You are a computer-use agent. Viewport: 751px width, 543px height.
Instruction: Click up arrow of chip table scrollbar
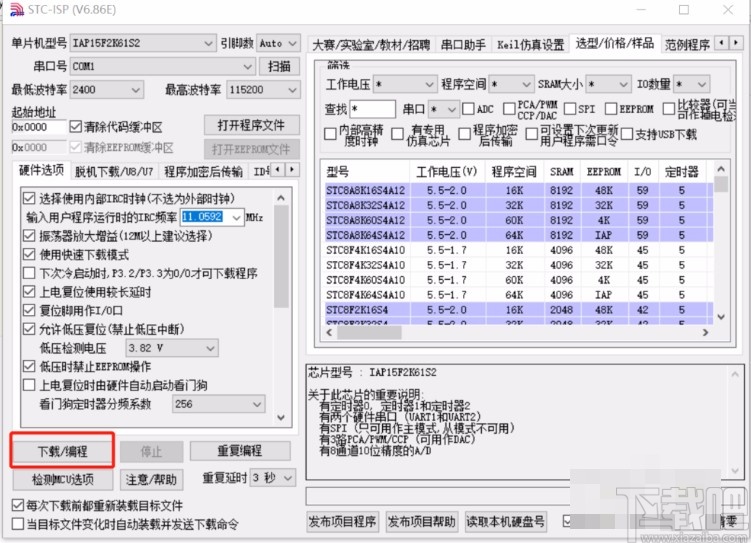(721, 169)
